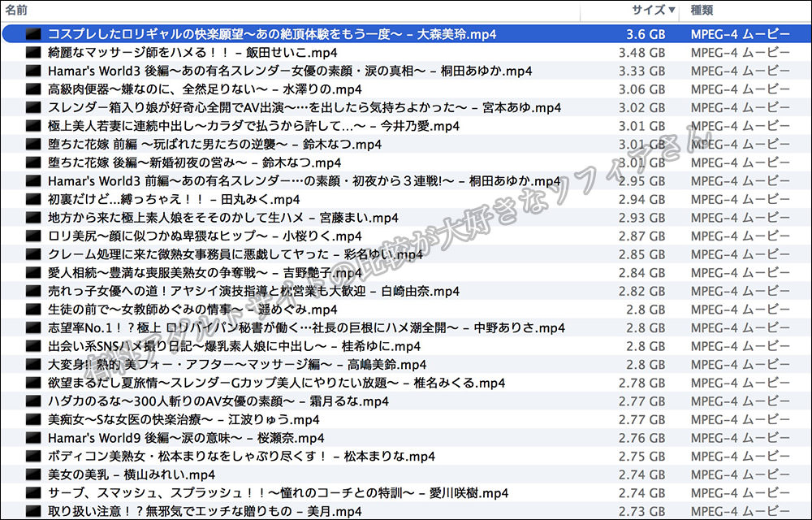812x520 pixels.
Task: Click the サイズ column header
Action: click(650, 11)
